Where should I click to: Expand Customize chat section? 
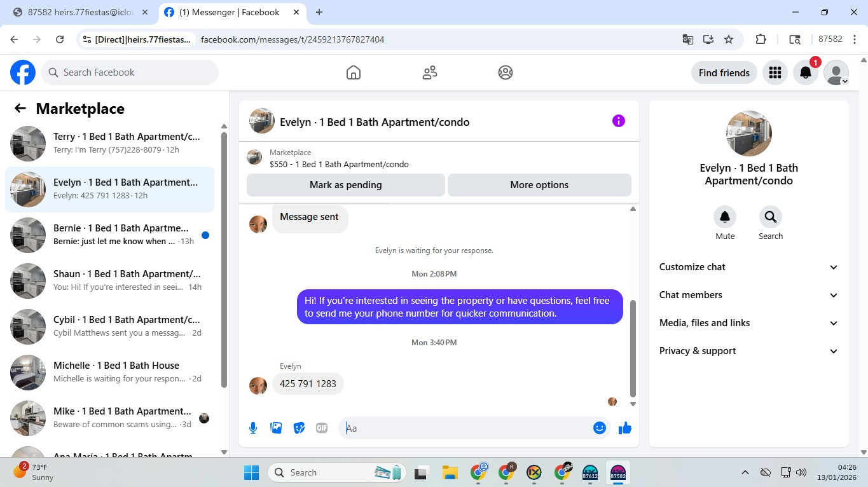(748, 267)
